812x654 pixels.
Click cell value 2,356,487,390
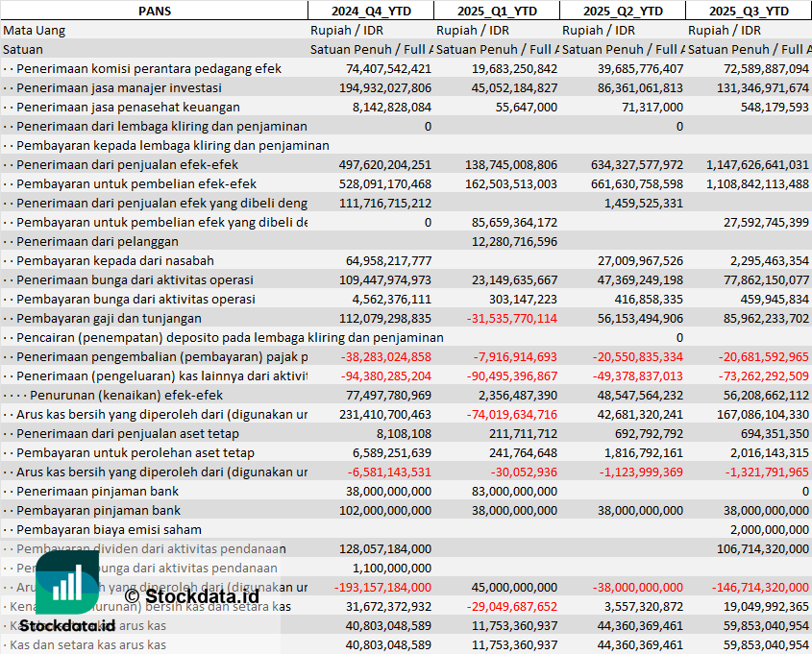(x=518, y=396)
